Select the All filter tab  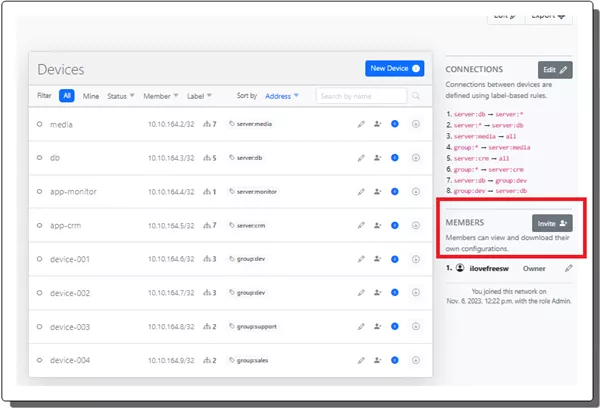point(67,96)
